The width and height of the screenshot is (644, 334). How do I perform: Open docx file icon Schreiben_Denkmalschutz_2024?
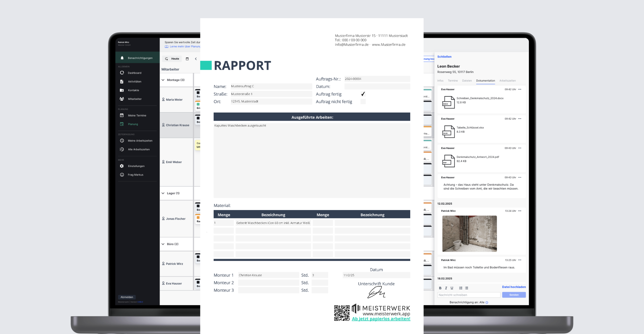point(448,102)
